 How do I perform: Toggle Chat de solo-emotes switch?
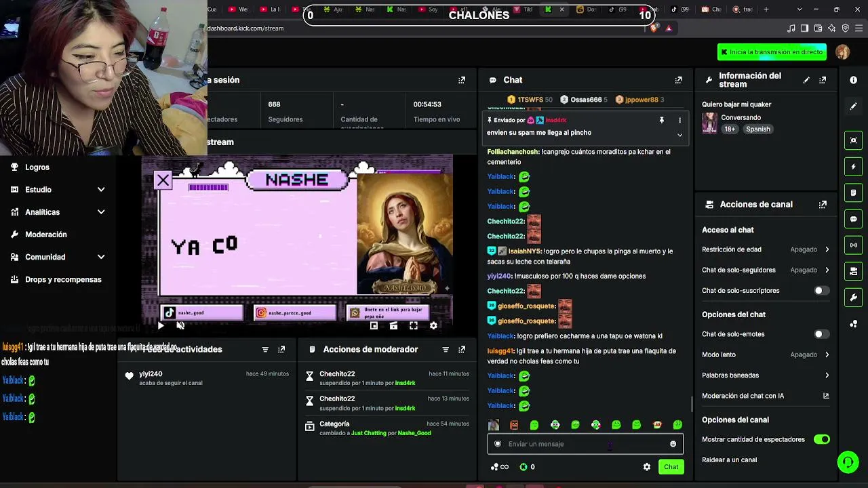(x=821, y=334)
